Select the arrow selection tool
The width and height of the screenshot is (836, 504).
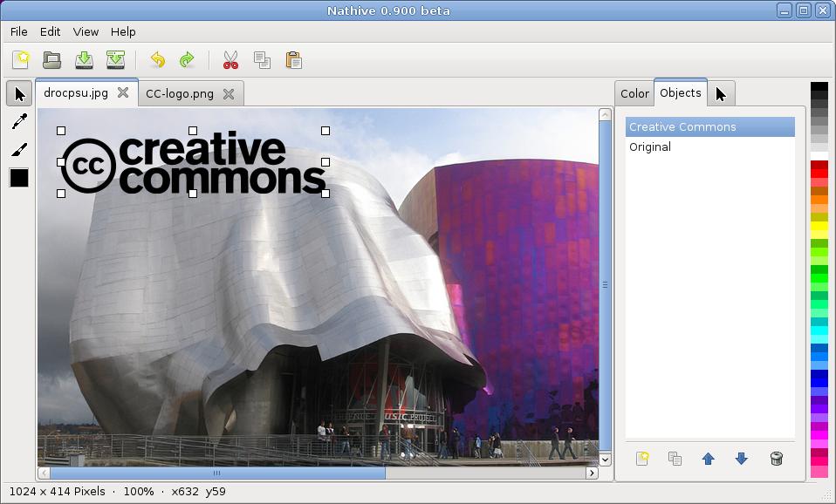19,94
